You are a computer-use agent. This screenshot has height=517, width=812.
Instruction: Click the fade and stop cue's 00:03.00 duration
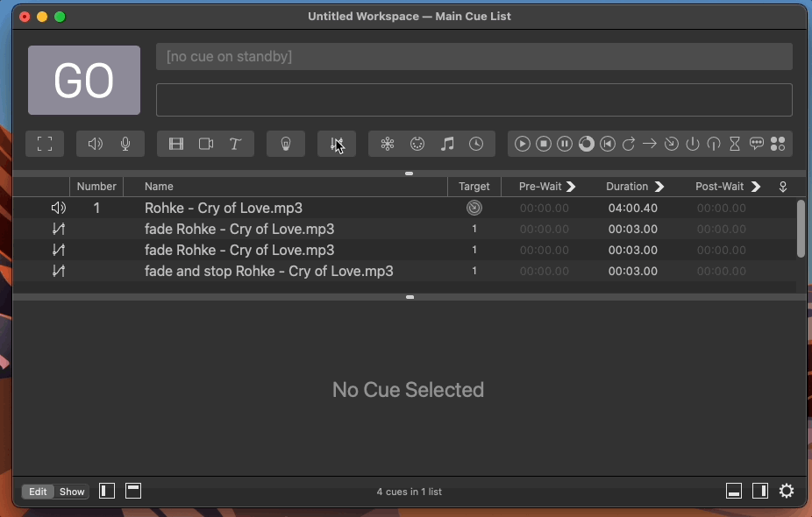click(x=633, y=271)
